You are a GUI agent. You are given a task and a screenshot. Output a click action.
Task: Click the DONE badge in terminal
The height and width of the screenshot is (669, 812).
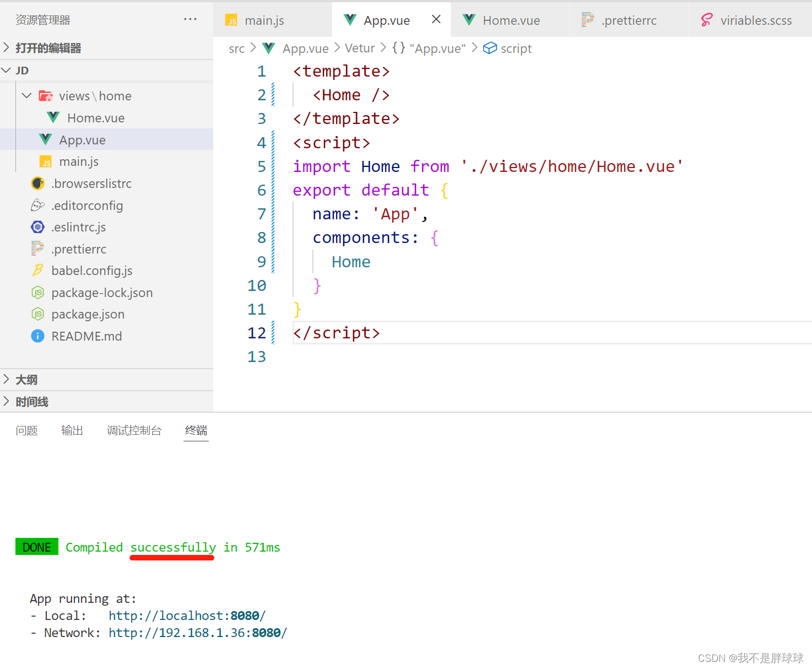point(37,547)
